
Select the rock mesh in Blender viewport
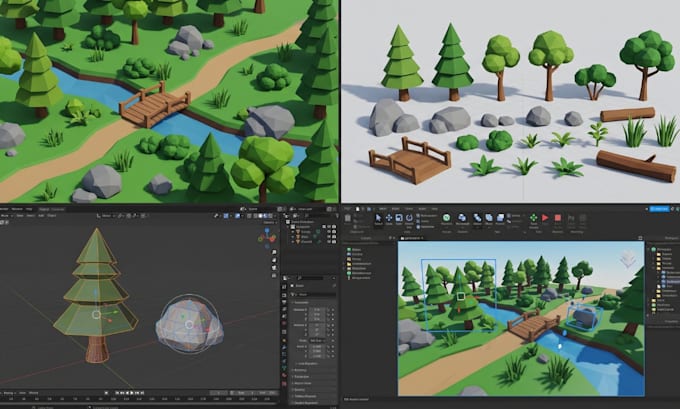190,324
